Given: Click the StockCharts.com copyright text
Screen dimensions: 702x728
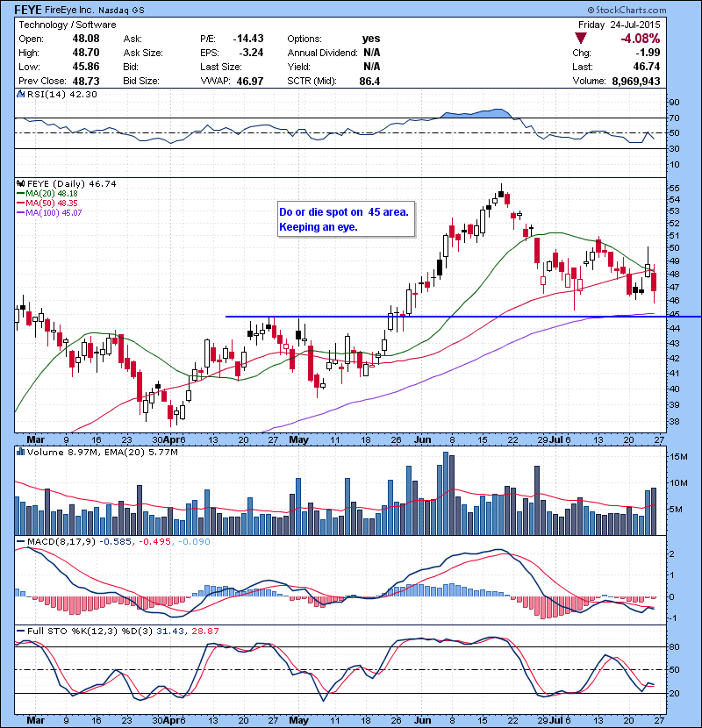Looking at the screenshot, I should click(x=627, y=10).
